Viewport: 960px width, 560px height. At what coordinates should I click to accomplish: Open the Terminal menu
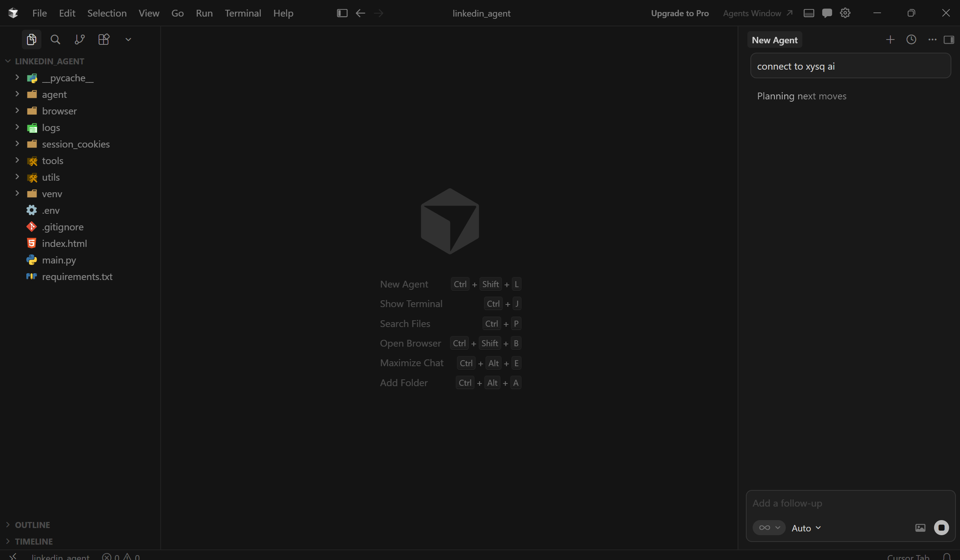[x=243, y=13]
